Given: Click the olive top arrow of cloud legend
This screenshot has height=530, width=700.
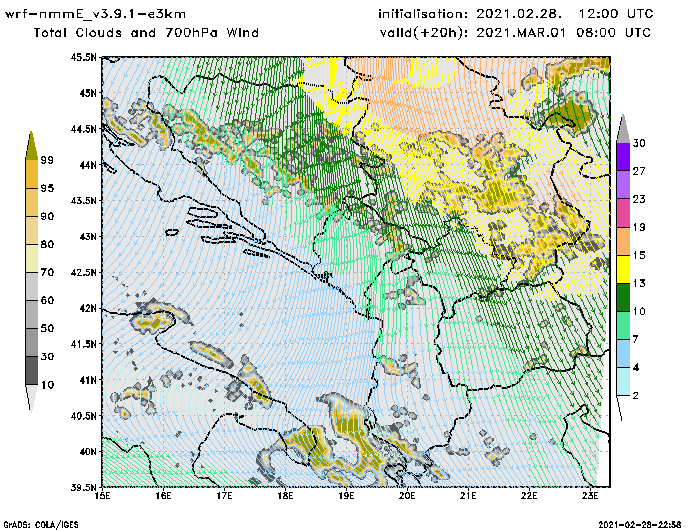Looking at the screenshot, I should tap(32, 144).
